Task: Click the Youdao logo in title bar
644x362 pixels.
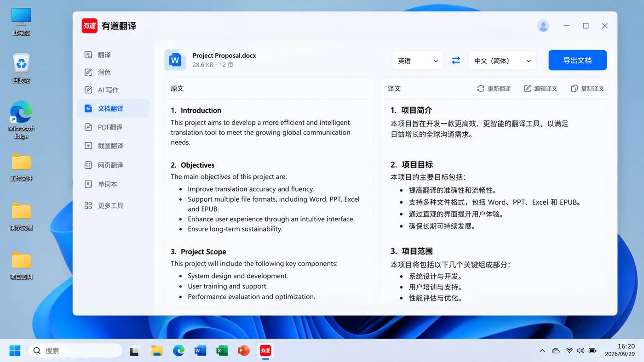Action: pos(90,26)
